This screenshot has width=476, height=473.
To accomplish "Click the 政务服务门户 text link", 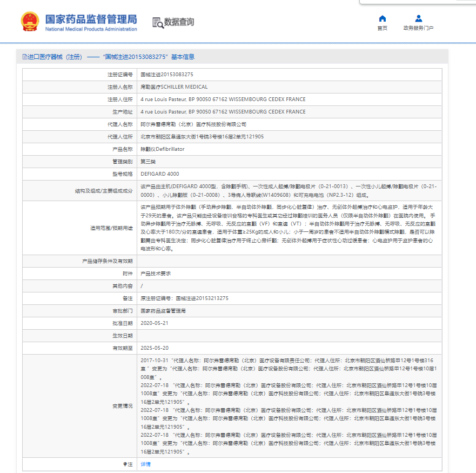I will pos(418,28).
